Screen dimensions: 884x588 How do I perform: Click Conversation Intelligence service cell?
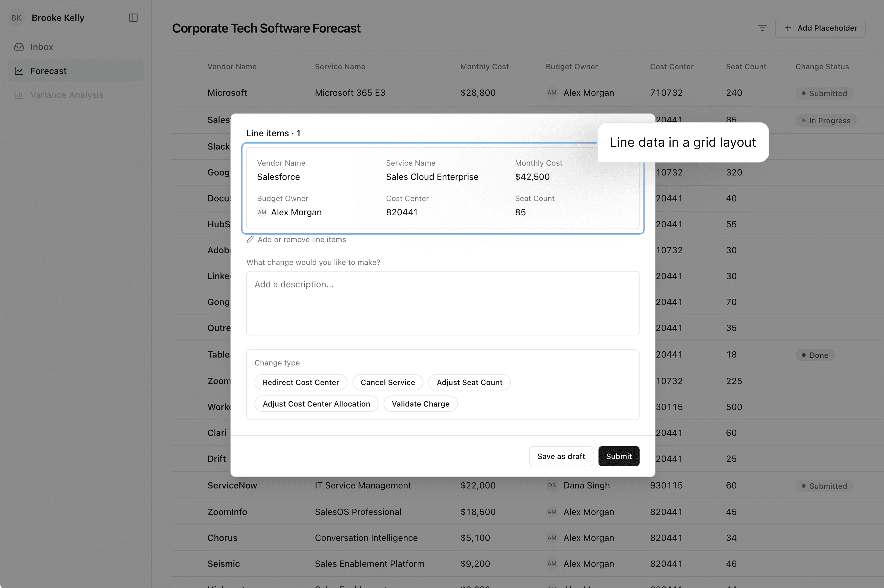[366, 538]
